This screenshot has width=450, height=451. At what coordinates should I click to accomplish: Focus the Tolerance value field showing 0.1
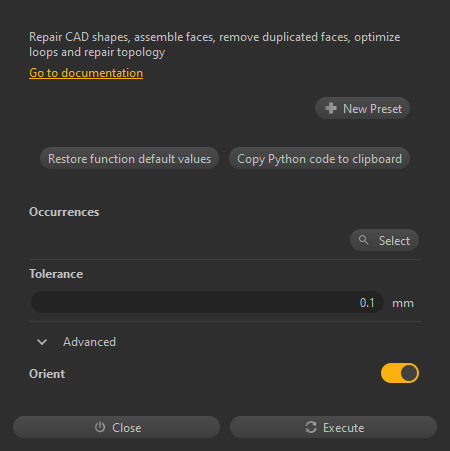207,302
